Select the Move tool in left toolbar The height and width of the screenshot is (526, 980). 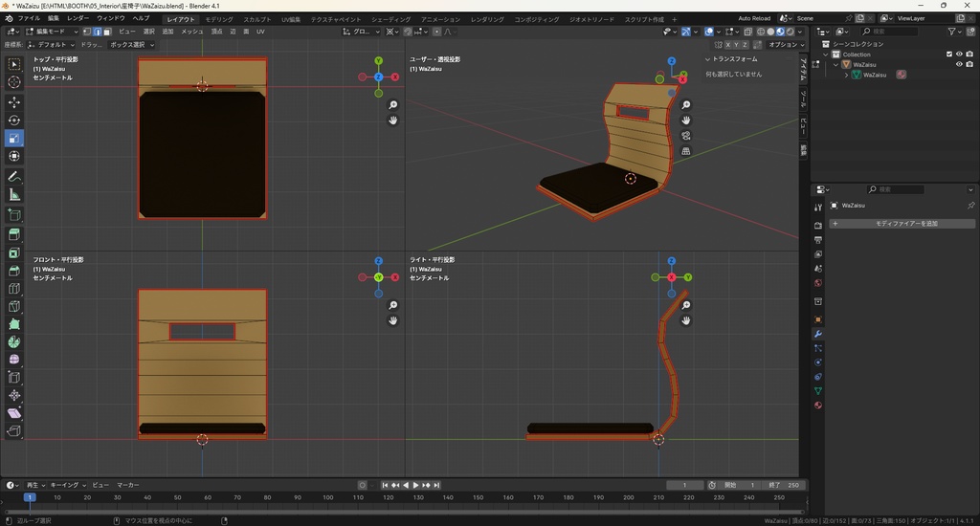tap(14, 102)
